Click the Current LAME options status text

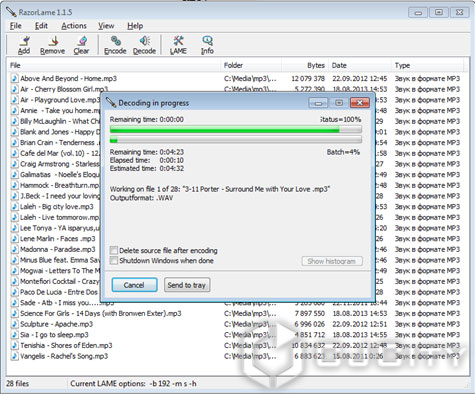[x=133, y=384]
